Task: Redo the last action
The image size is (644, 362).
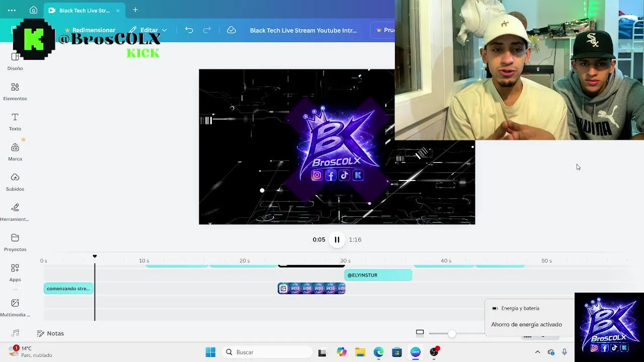Action: (207, 30)
